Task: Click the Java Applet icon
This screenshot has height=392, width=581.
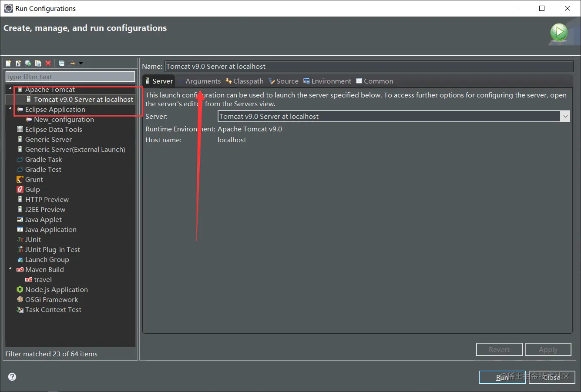Action: (x=20, y=219)
